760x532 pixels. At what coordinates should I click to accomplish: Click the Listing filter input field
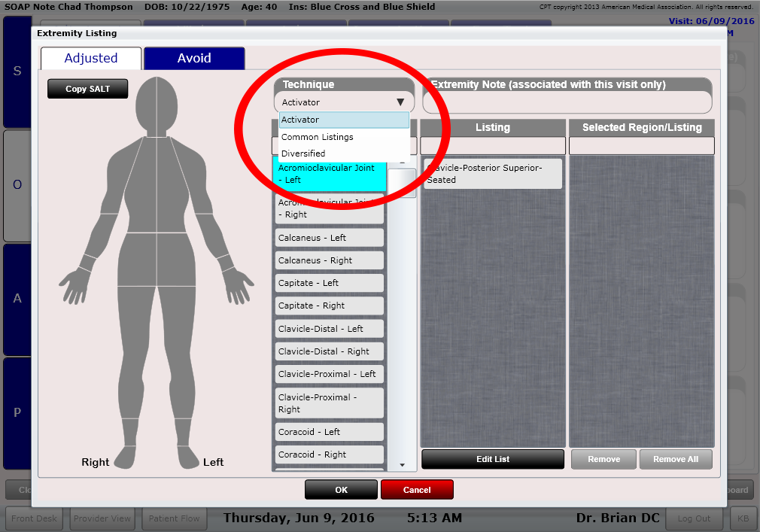(x=493, y=145)
